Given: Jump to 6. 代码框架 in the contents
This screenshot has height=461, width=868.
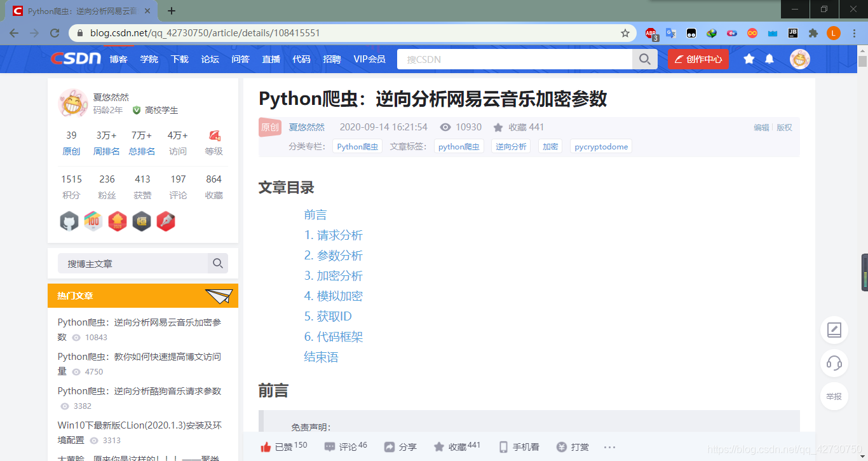Looking at the screenshot, I should click(334, 337).
